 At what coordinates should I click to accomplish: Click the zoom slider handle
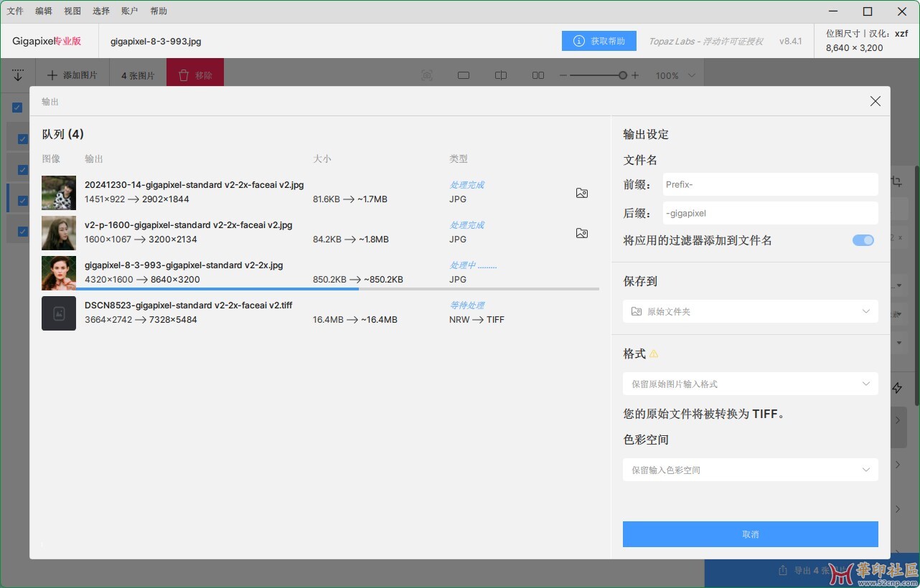(x=623, y=75)
